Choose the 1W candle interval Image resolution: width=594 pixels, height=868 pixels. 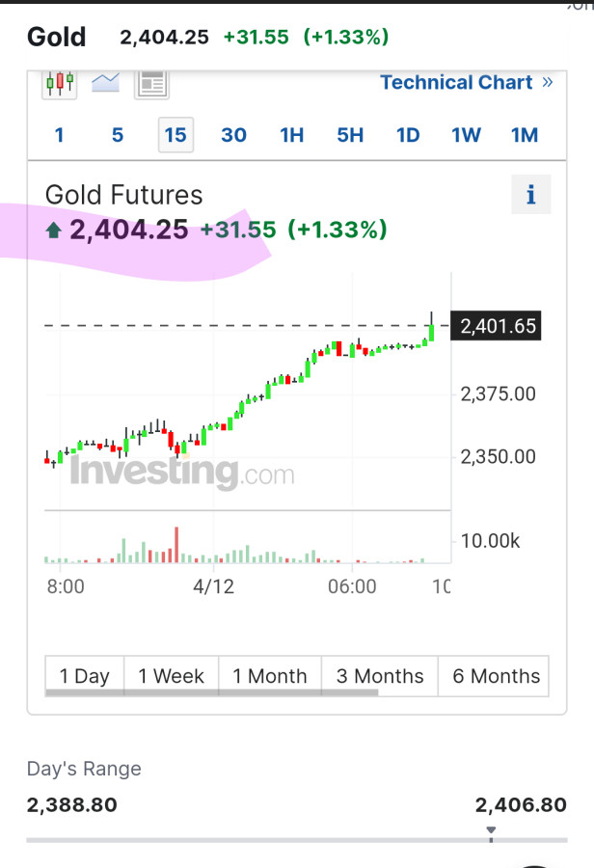pyautogui.click(x=467, y=135)
